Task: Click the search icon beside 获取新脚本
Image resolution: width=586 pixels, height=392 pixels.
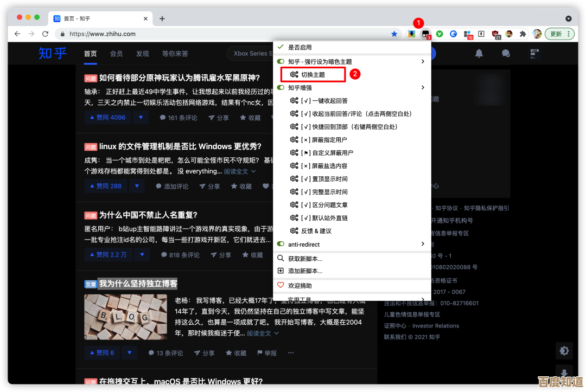Action: click(281, 259)
